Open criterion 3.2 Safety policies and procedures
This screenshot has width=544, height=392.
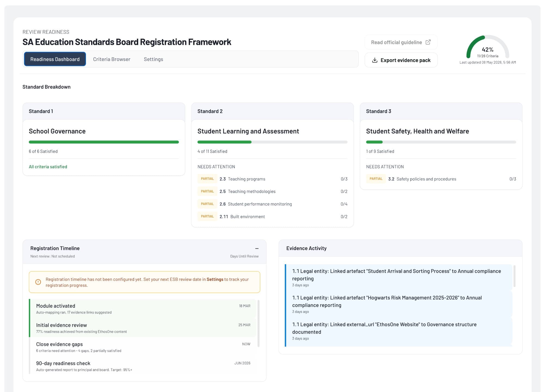441,179
